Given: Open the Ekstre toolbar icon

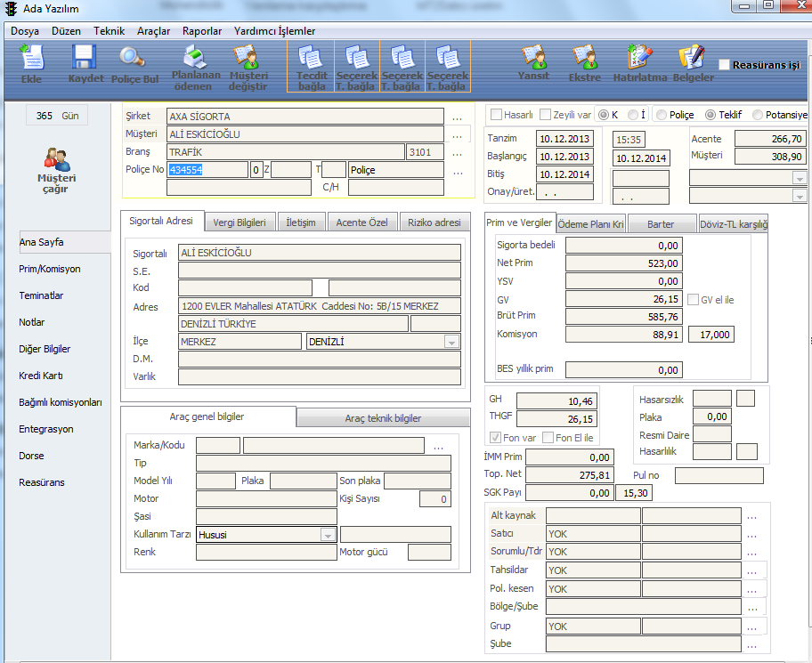Looking at the screenshot, I should pos(584,64).
